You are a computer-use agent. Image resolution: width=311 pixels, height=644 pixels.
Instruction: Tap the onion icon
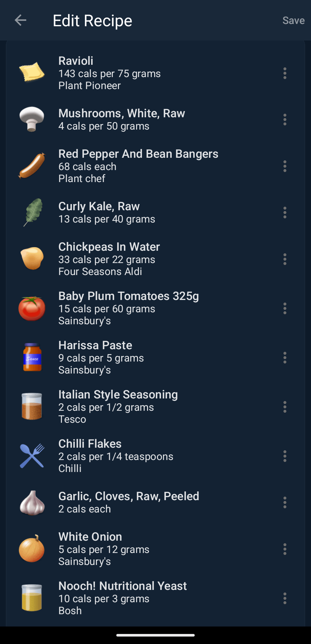32,549
